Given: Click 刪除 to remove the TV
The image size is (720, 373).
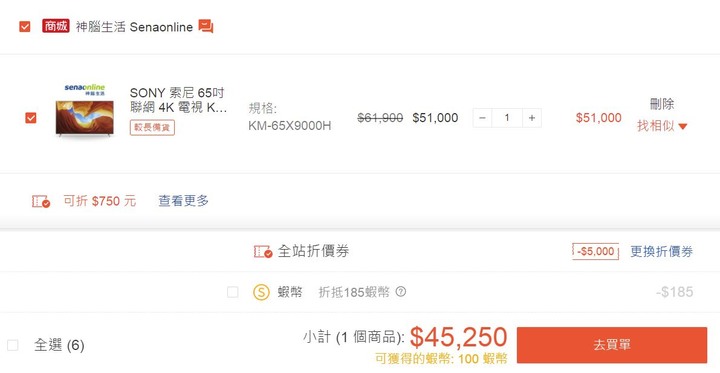Looking at the screenshot, I should pos(662,104).
